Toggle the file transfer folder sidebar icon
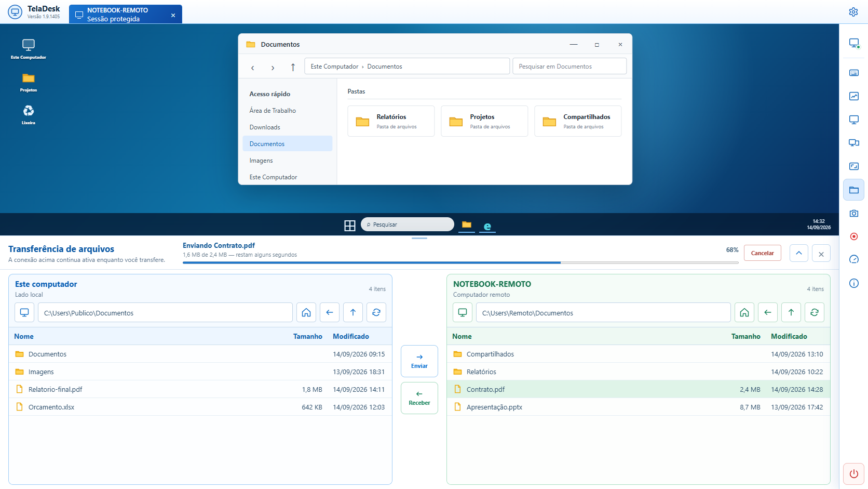The image size is (868, 489). tap(853, 190)
